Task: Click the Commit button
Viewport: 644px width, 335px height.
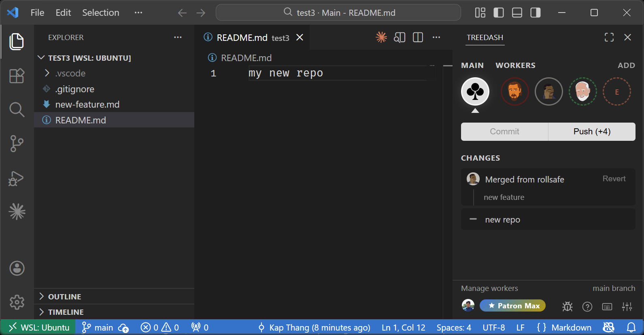Action: pos(504,131)
